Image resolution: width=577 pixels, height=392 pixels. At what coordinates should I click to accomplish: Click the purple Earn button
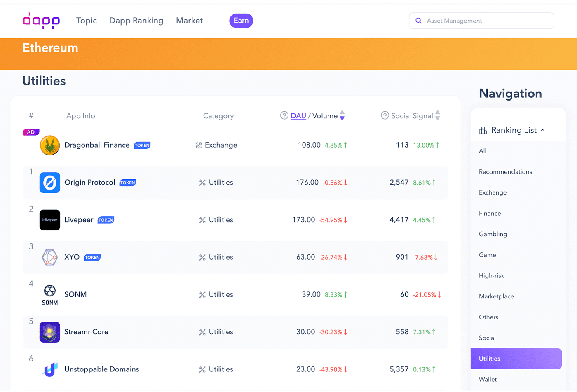(241, 20)
